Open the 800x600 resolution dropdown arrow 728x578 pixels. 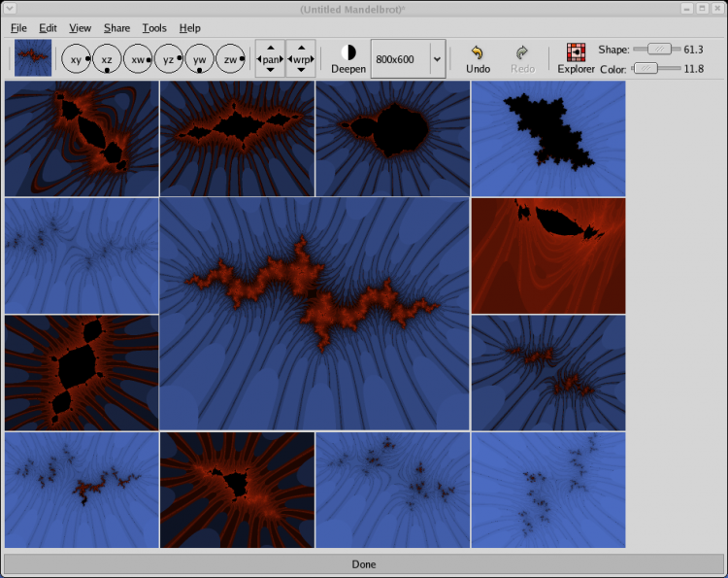pos(437,59)
